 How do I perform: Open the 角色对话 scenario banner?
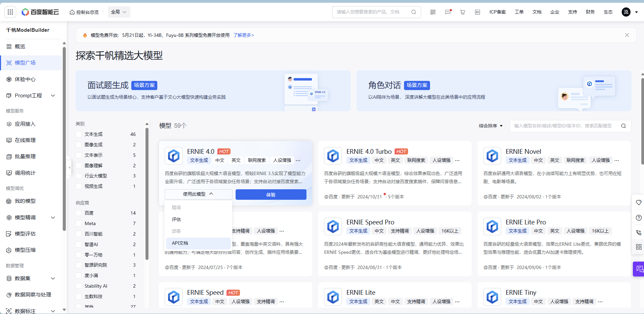[x=494, y=91]
